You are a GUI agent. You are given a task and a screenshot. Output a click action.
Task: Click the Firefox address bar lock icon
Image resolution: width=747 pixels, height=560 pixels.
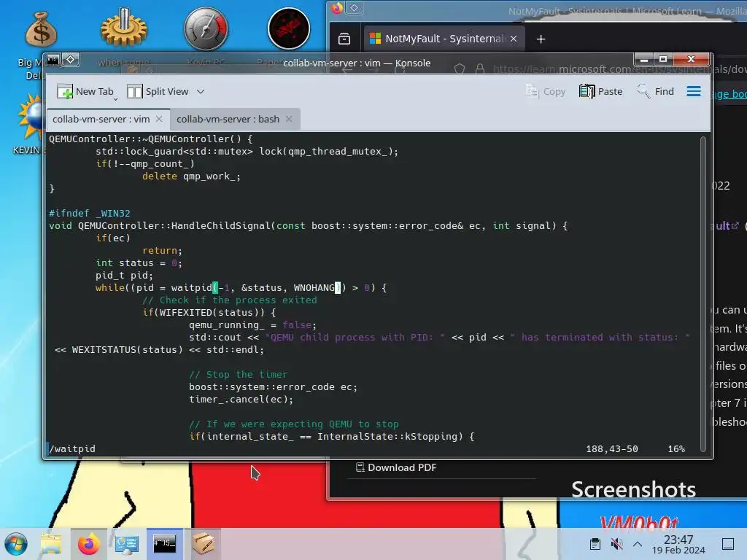click(480, 69)
